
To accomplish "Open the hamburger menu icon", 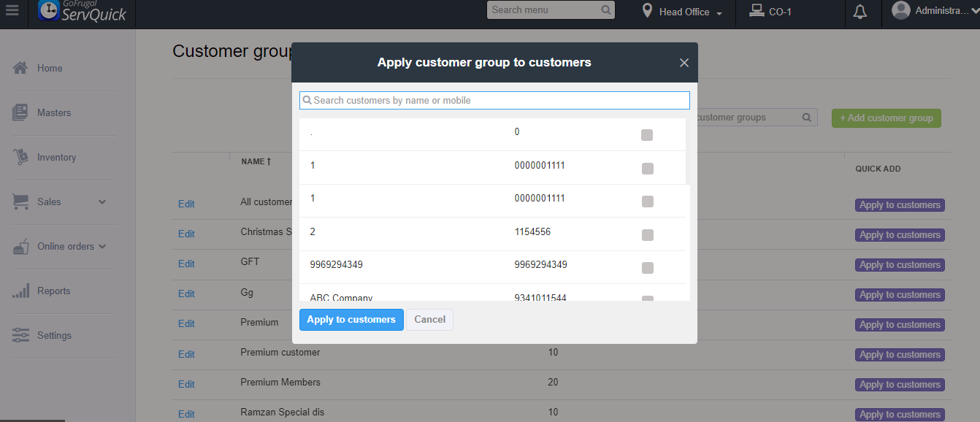I will click(12, 12).
